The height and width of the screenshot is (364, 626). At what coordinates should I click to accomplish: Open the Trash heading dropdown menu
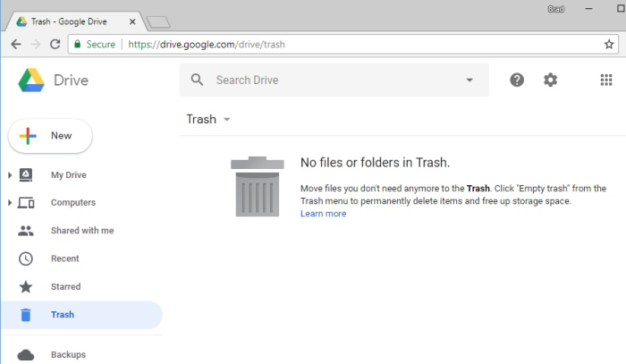(227, 119)
